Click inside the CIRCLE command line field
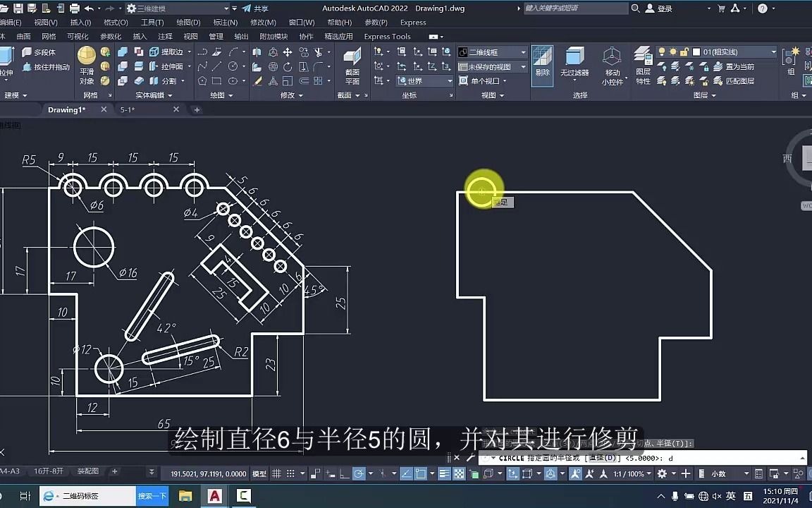Image resolution: width=812 pixels, height=508 pixels. [634, 458]
